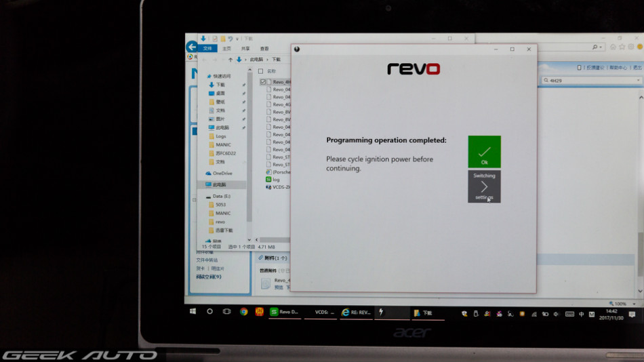Screen dimensions: 644x362
Task: Open the 共享 ribbon tab in Explorer
Action: [245, 49]
